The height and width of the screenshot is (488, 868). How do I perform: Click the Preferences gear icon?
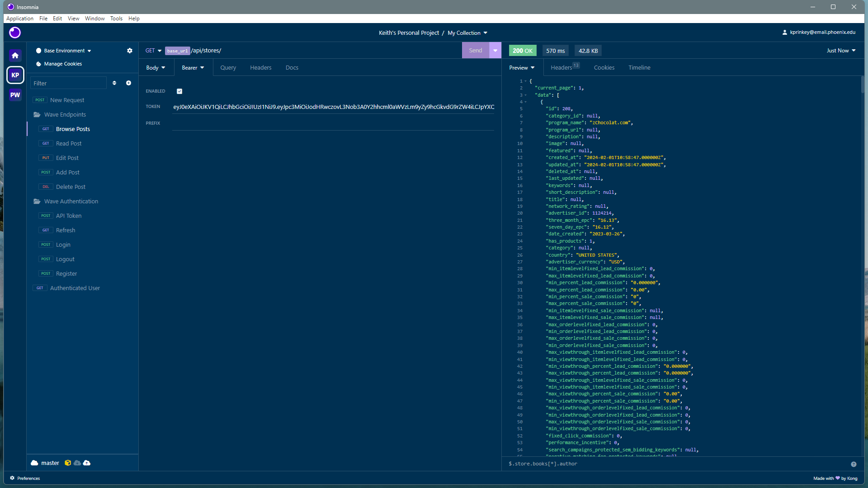[12, 478]
